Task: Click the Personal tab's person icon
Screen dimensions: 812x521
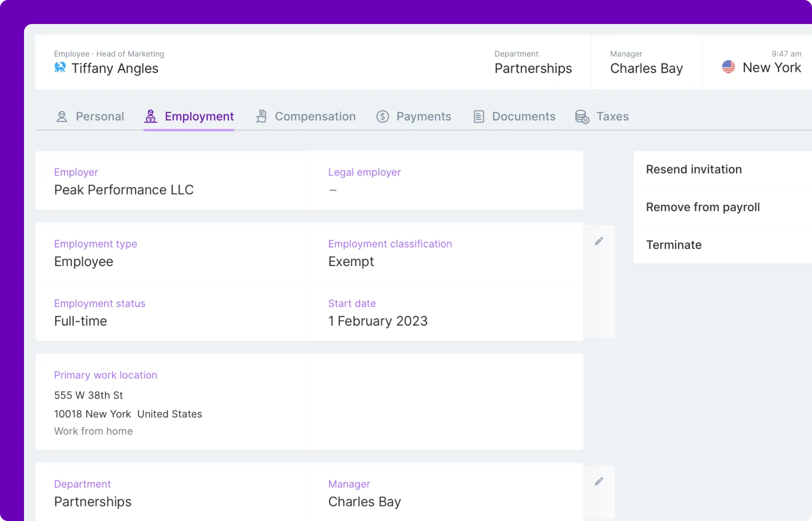Action: click(x=61, y=116)
